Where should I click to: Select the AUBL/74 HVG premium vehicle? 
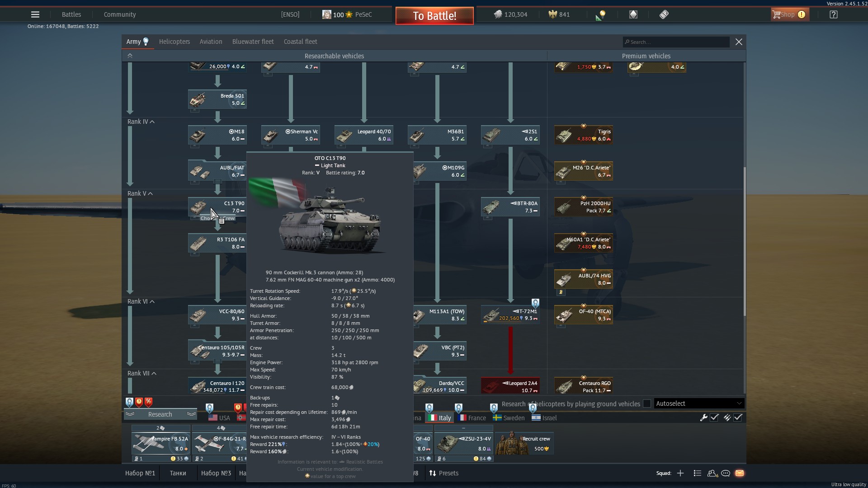[x=584, y=279]
